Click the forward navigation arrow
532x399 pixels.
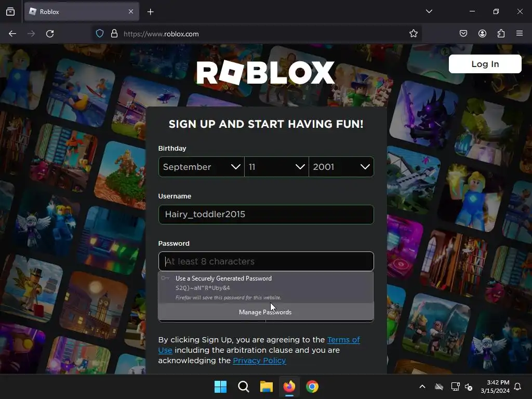click(31, 34)
